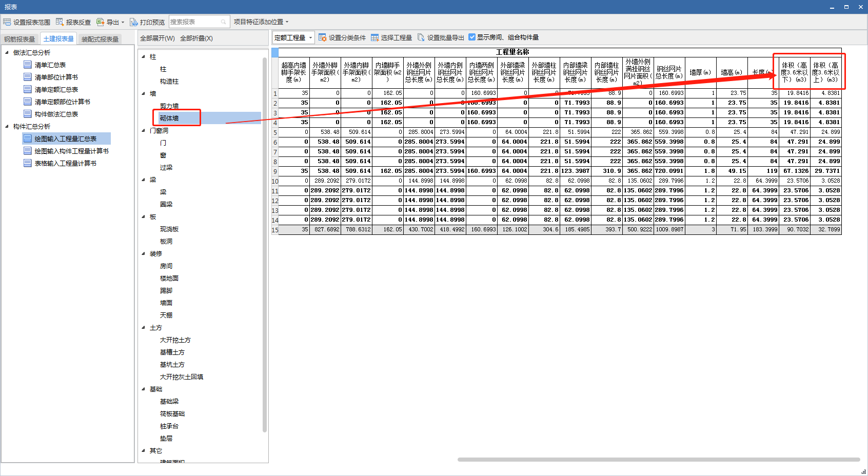The height and width of the screenshot is (476, 868).
Task: Click the 墙厚(m) column header
Action: (700, 72)
